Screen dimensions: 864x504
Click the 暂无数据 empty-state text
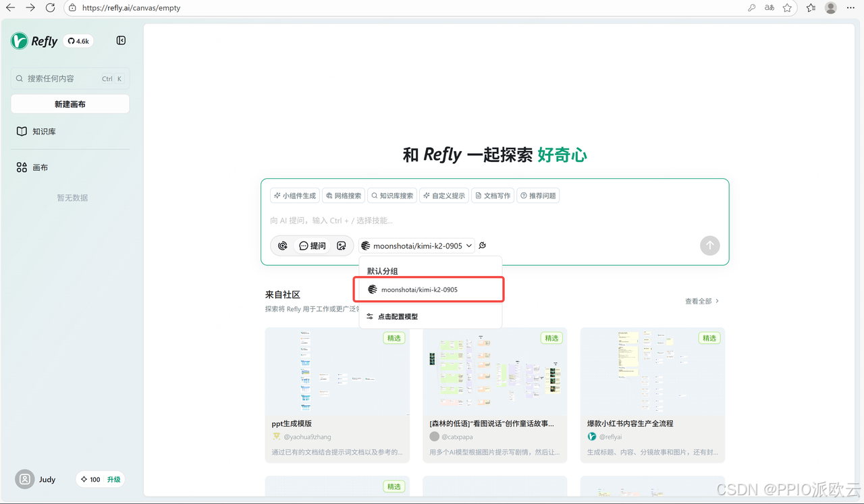pos(72,198)
